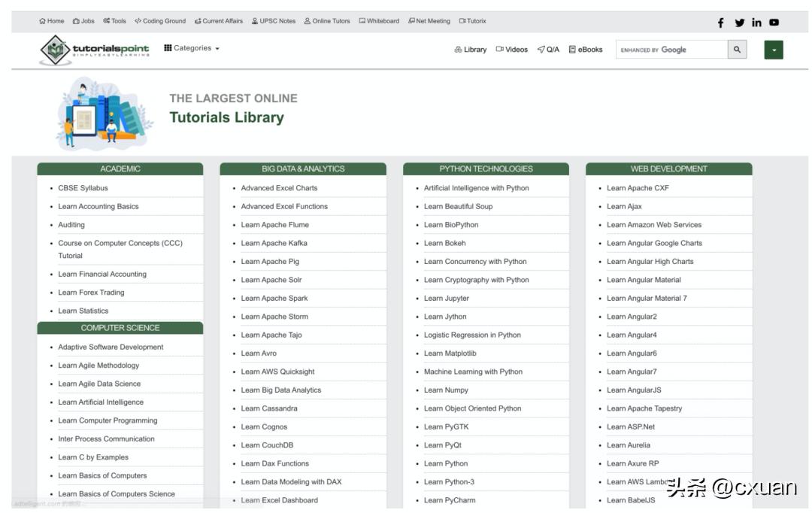The image size is (812, 513).
Task: Click the YouTube icon in header
Action: tap(774, 23)
